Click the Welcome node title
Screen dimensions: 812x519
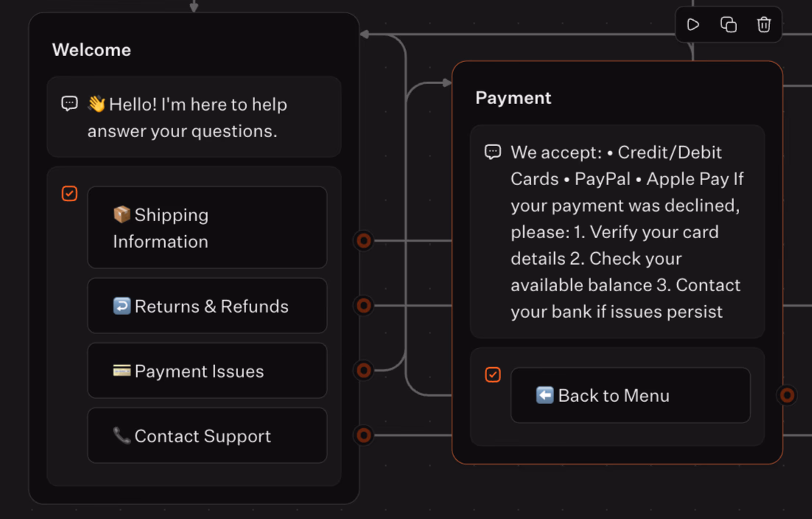click(91, 50)
